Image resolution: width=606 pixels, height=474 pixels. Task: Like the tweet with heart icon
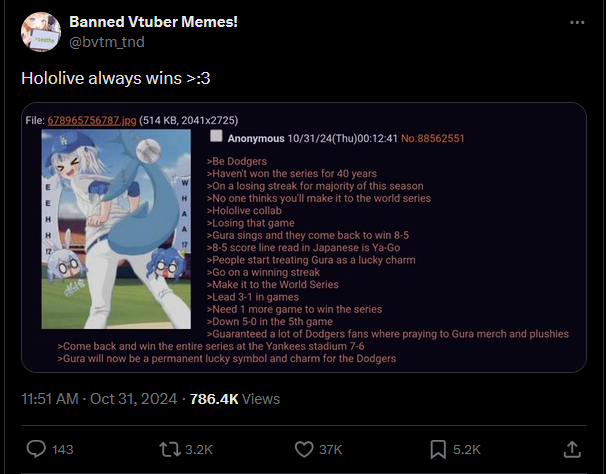(306, 449)
